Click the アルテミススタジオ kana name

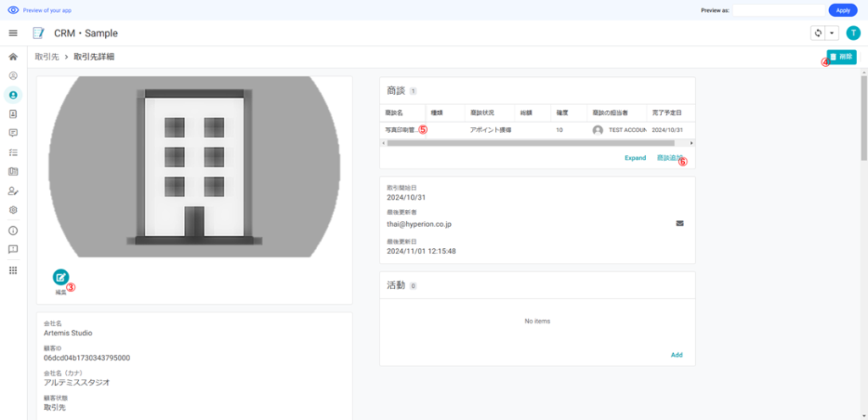[76, 383]
